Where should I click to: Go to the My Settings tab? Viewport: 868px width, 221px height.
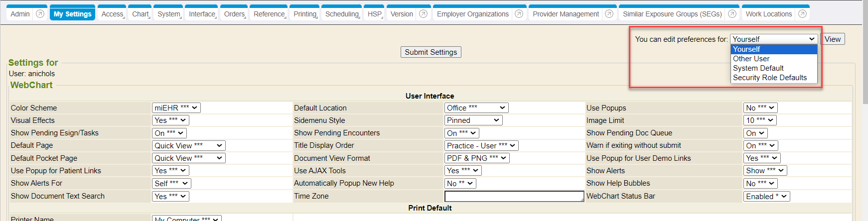[x=72, y=14]
